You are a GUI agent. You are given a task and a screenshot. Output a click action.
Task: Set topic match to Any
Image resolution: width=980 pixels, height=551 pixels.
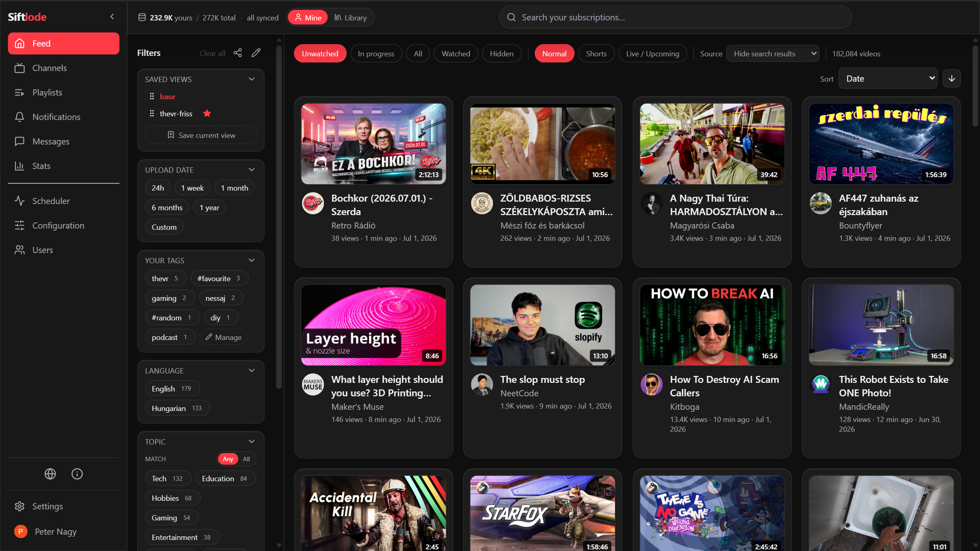228,459
